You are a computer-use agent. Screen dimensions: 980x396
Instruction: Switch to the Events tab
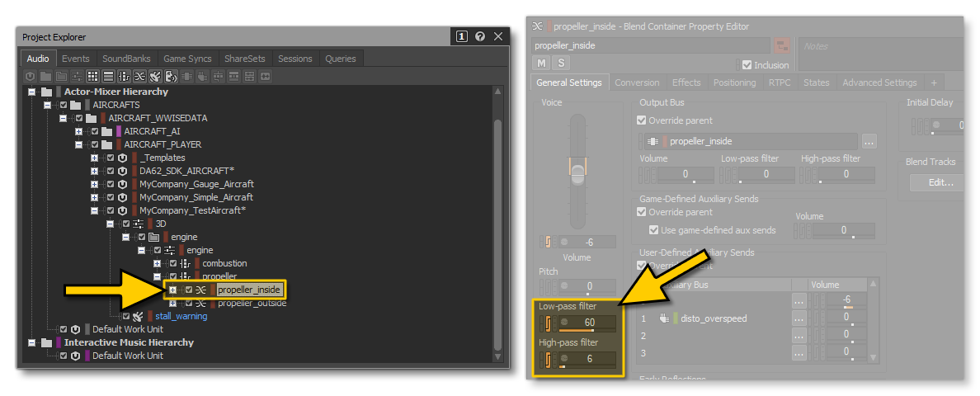(76, 58)
